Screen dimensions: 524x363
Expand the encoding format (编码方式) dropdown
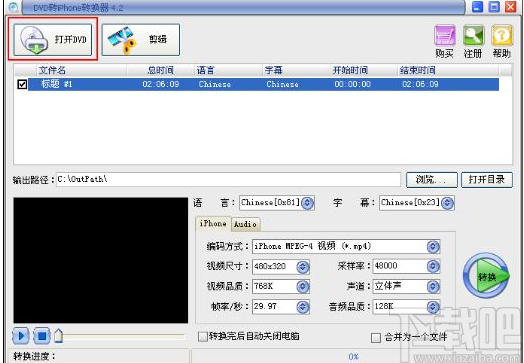pyautogui.click(x=433, y=247)
